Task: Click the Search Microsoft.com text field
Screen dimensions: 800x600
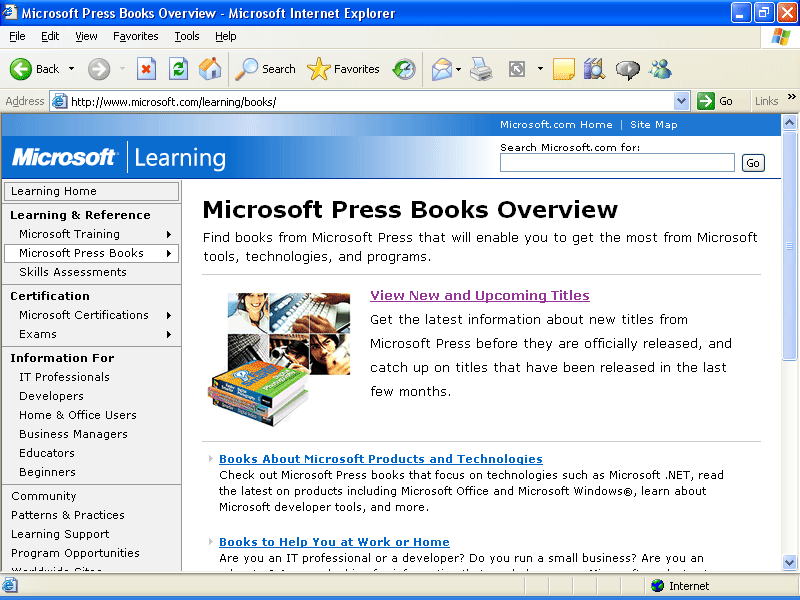Action: (x=617, y=163)
